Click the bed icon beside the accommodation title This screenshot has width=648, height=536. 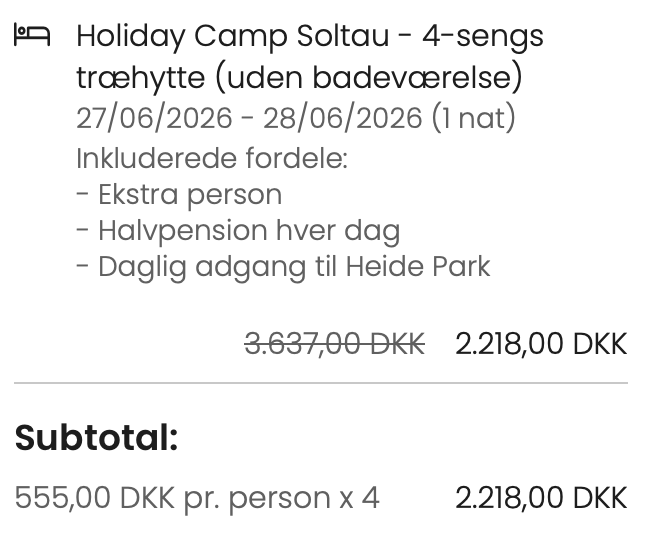[31, 36]
